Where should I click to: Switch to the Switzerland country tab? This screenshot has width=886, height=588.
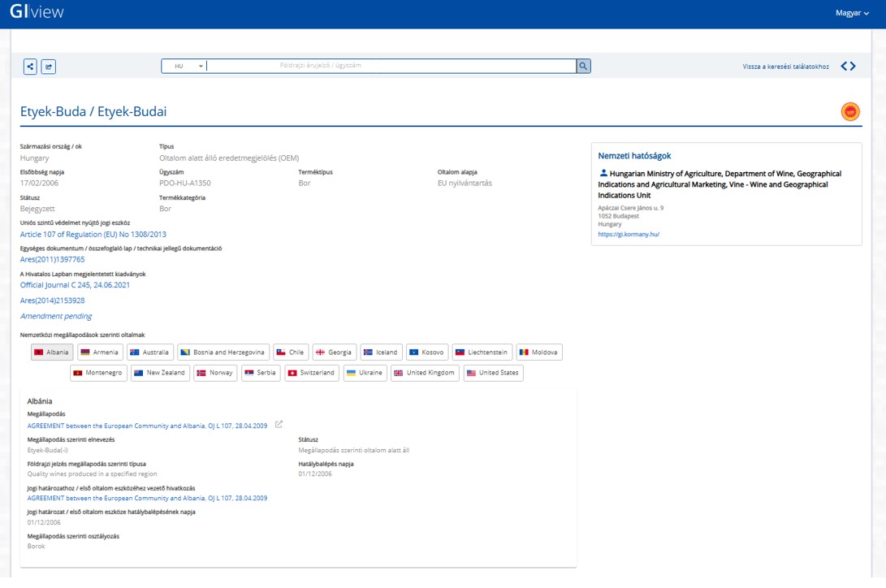pos(311,373)
